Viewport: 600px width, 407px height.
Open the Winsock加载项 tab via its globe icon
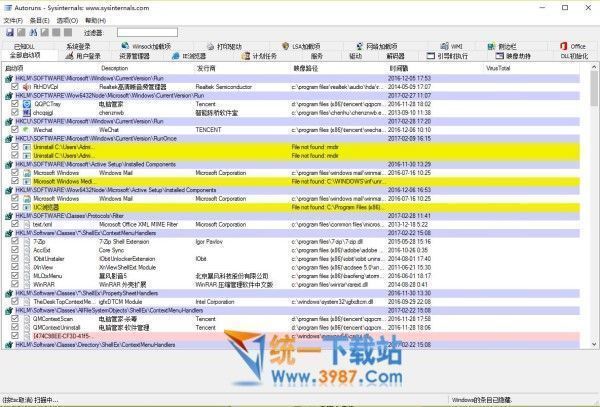click(125, 46)
